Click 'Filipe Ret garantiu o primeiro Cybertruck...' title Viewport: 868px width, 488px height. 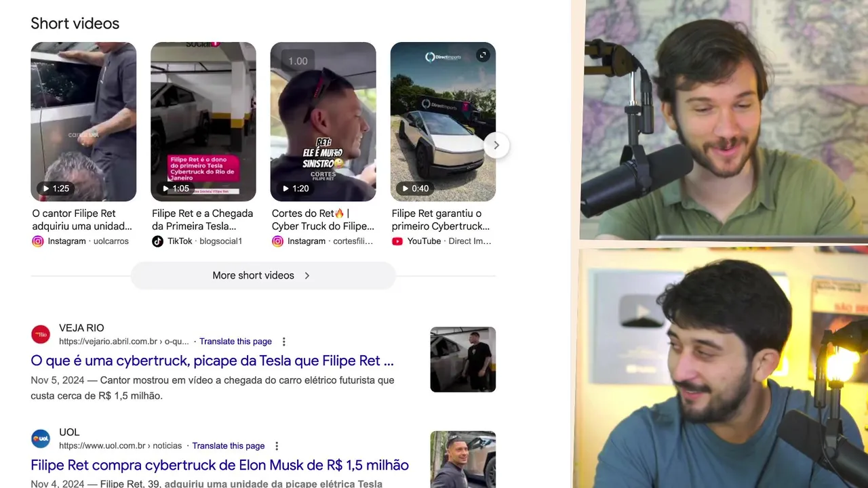[441, 220]
